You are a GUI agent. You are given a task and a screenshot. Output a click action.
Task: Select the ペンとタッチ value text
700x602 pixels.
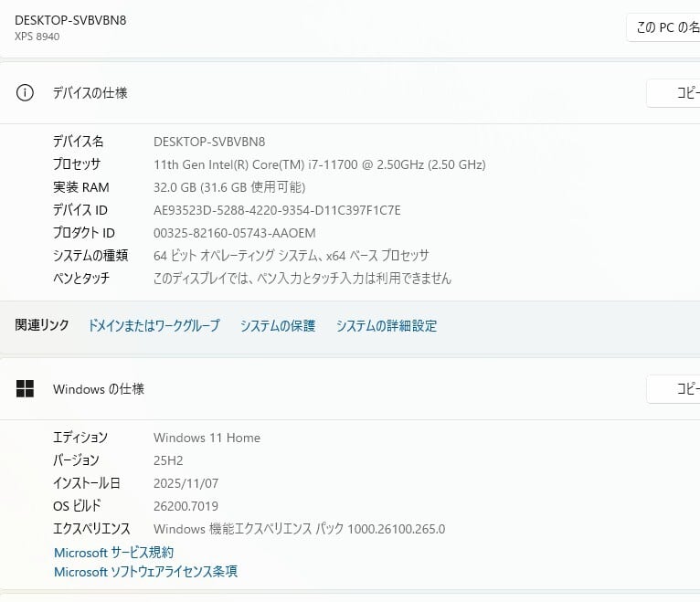tap(302, 279)
